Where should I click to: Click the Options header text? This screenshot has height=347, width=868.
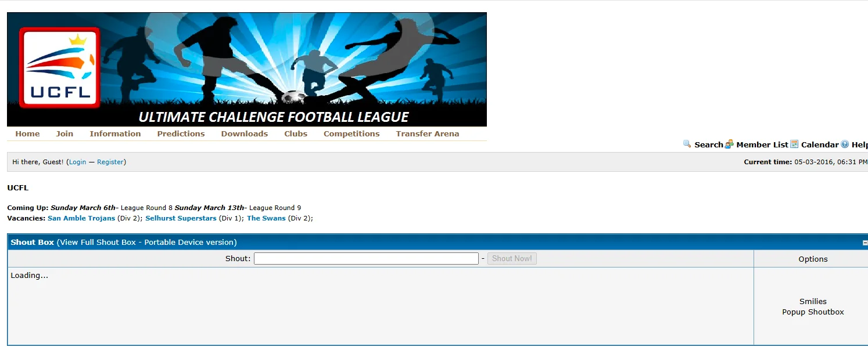pos(813,259)
